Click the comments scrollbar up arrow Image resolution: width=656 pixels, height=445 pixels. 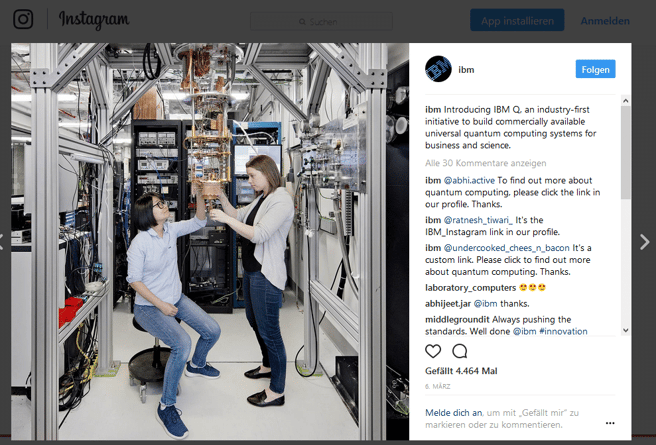pos(625,100)
